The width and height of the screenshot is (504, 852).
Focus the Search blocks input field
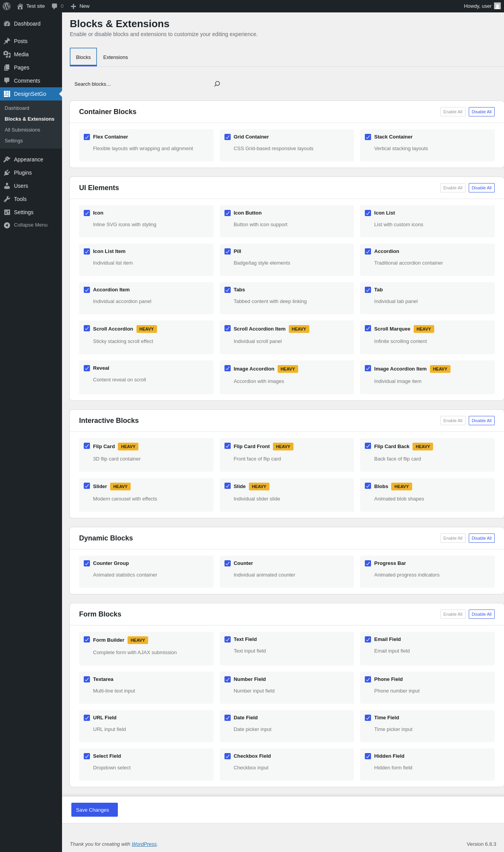coord(142,84)
